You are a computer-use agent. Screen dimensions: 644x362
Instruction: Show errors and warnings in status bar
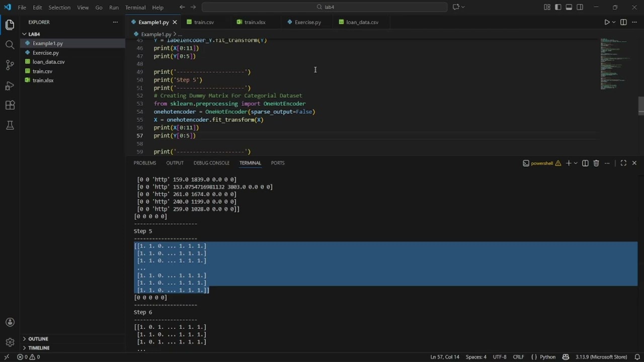point(28,357)
